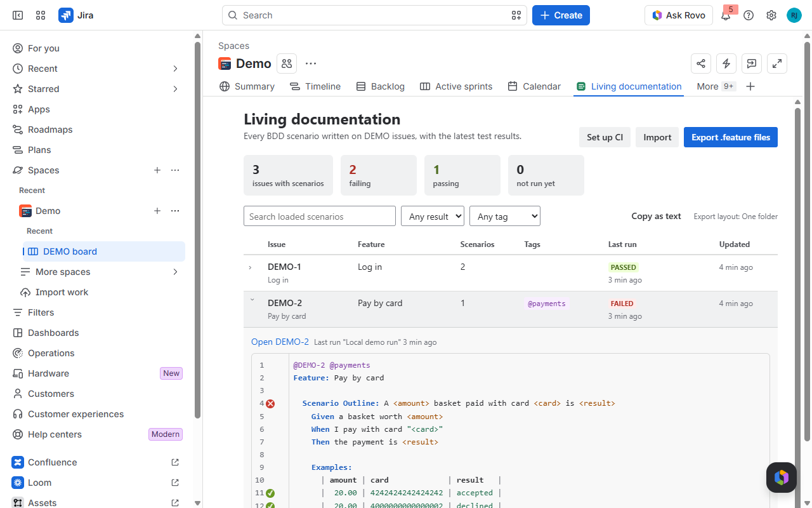Image resolution: width=812 pixels, height=508 pixels.
Task: Click Export layout: One folder
Action: (736, 217)
